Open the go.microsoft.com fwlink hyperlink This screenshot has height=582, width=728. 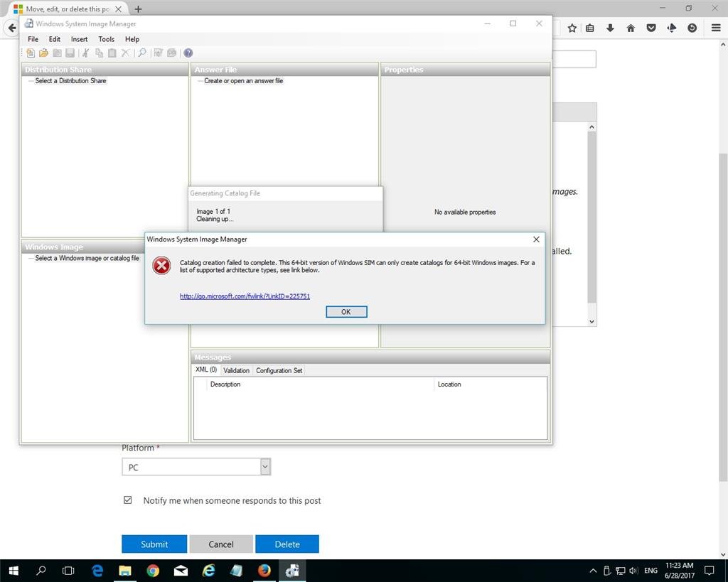pyautogui.click(x=245, y=296)
